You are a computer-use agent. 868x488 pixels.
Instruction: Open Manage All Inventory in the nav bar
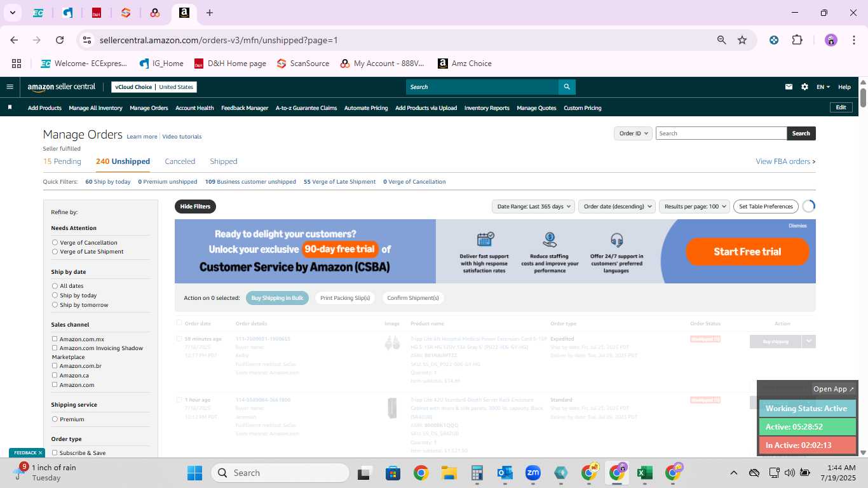tap(95, 108)
